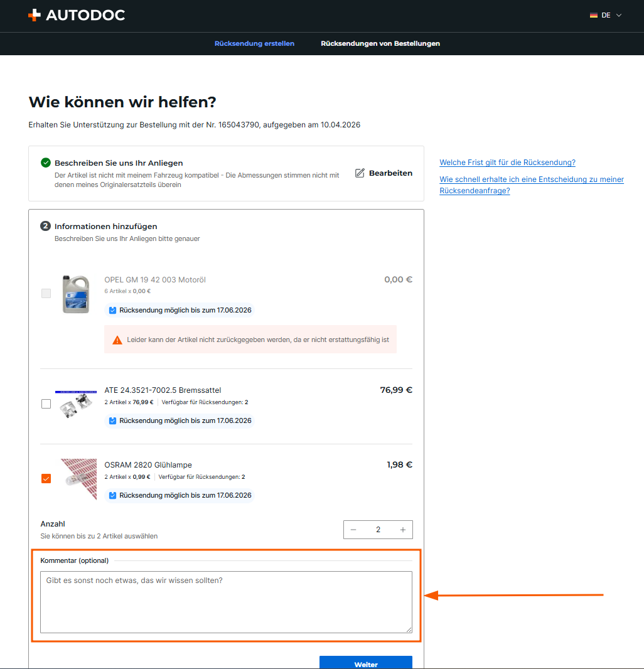Screen dimensions: 644x669
Task: Uncheck the OSRAM Glühlampe checkbox
Action: [46, 479]
